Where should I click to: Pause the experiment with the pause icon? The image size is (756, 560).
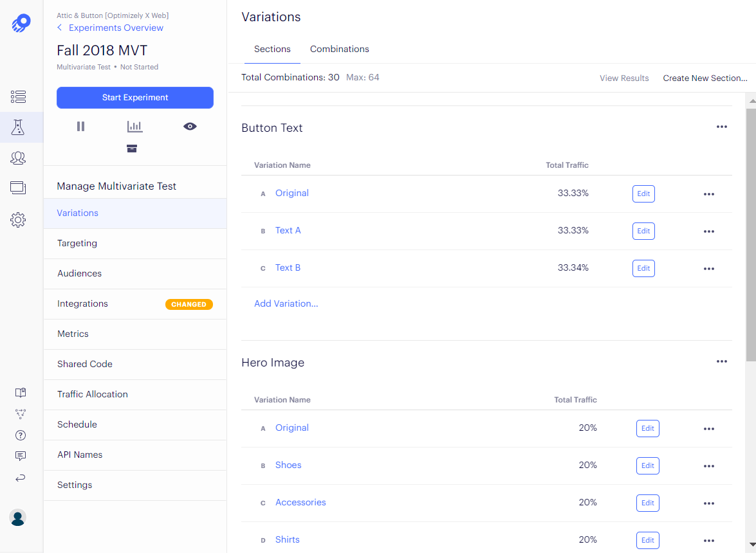(x=80, y=127)
